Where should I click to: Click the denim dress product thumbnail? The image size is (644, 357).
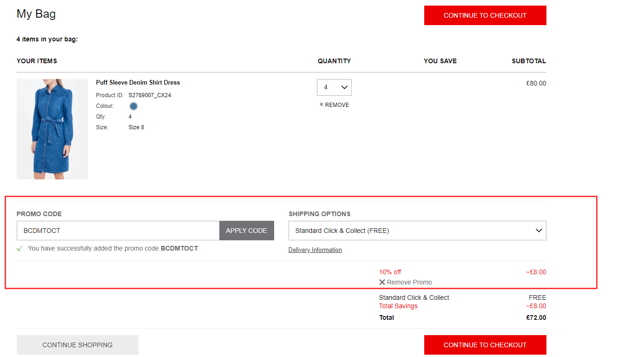(52, 129)
